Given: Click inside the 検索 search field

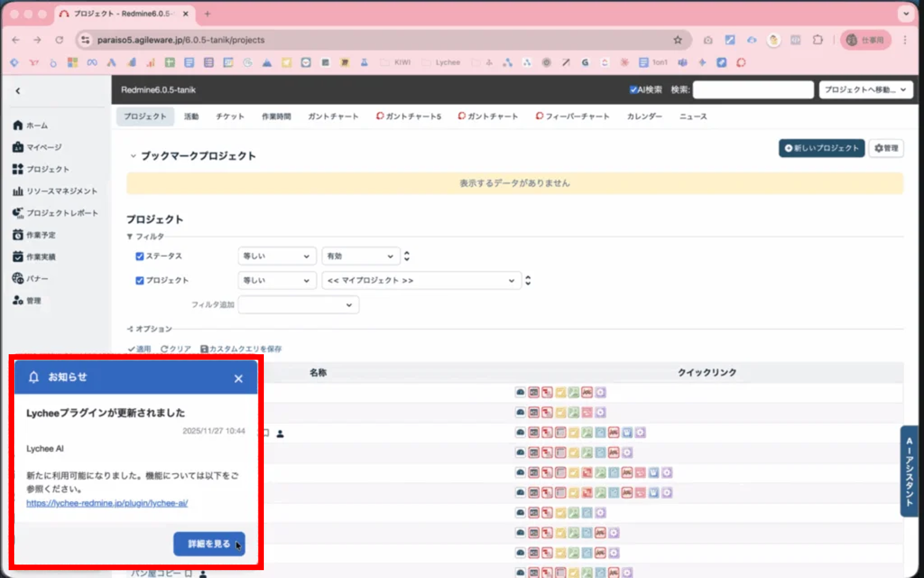Looking at the screenshot, I should 753,89.
